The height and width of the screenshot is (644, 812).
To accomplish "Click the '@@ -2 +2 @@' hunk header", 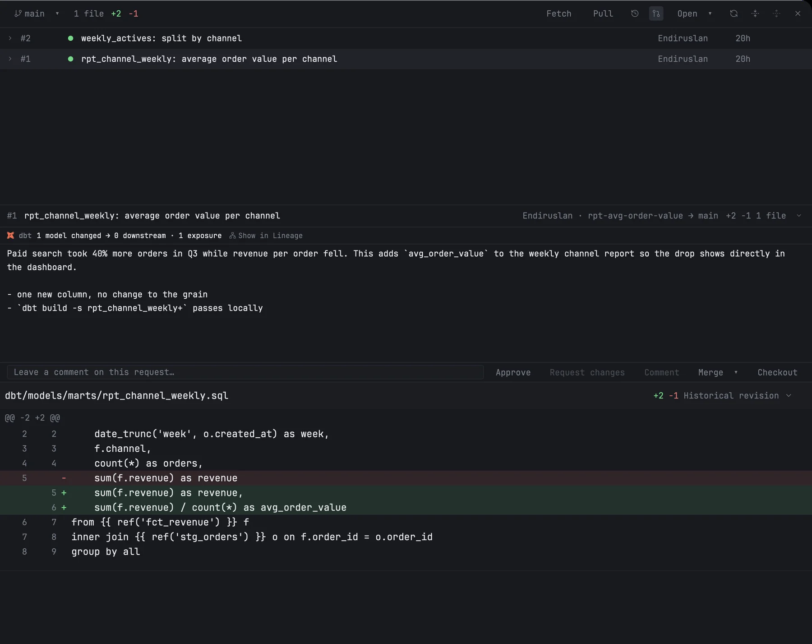I will [32, 418].
